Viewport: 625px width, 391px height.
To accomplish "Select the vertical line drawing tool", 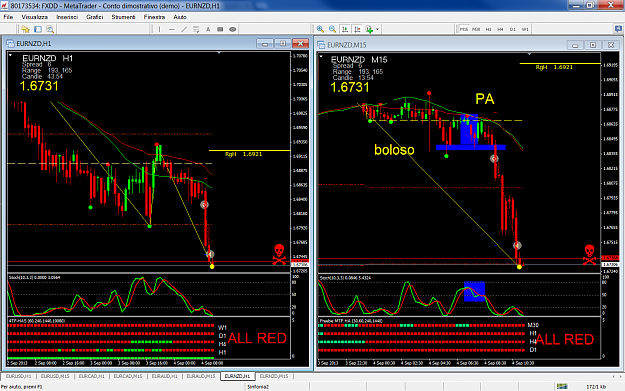I will coord(159,29).
